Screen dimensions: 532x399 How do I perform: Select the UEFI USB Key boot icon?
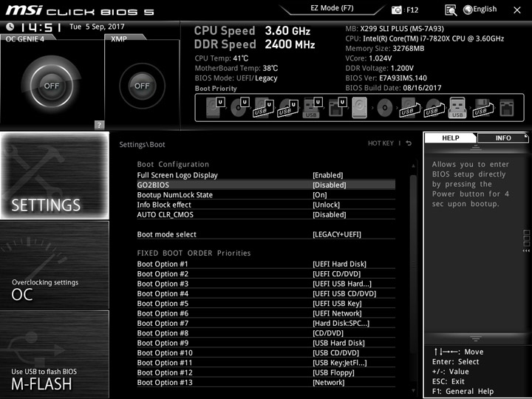pos(312,108)
